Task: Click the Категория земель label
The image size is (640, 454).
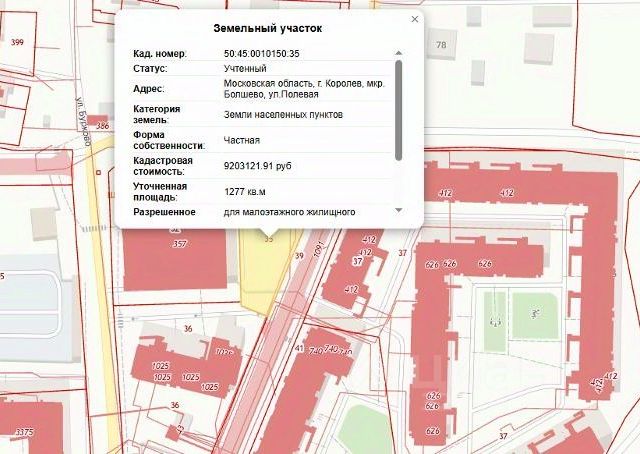Action: tap(157, 114)
